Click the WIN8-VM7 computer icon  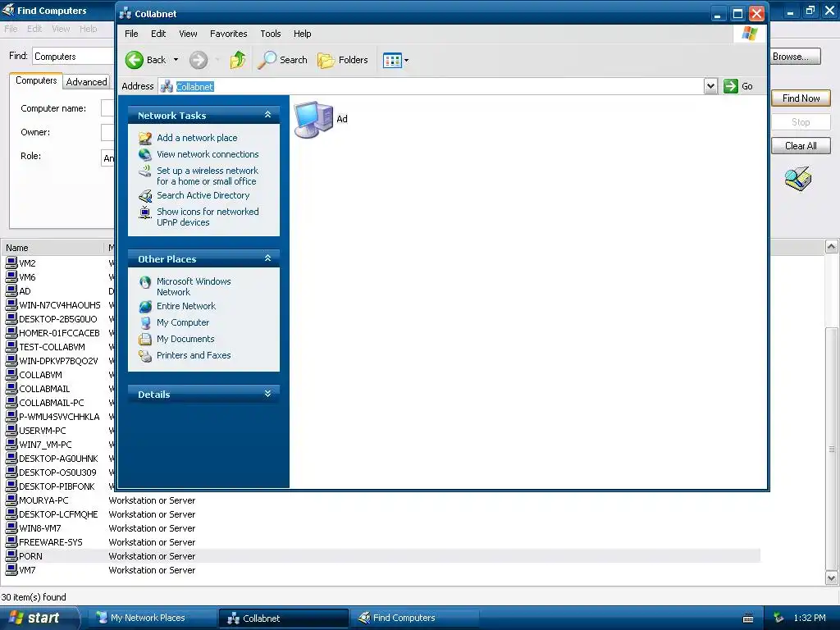[11, 527]
